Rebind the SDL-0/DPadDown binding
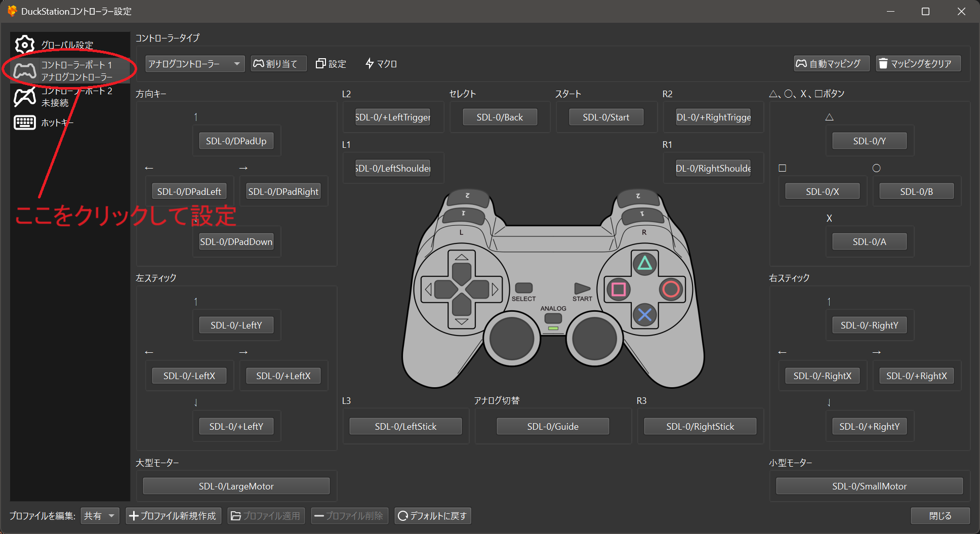This screenshot has width=980, height=534. tap(236, 241)
